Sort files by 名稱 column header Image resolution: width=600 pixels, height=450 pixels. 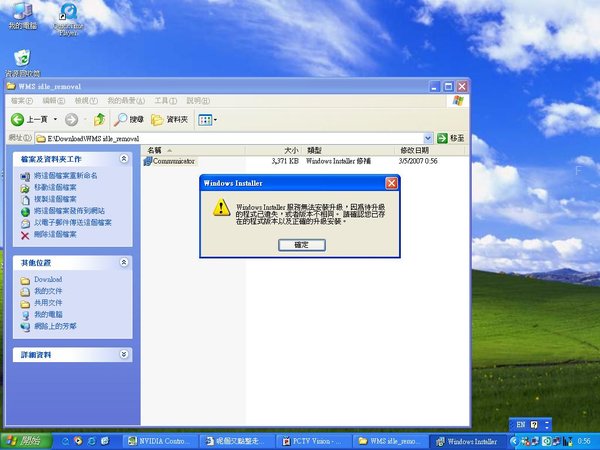click(x=193, y=150)
